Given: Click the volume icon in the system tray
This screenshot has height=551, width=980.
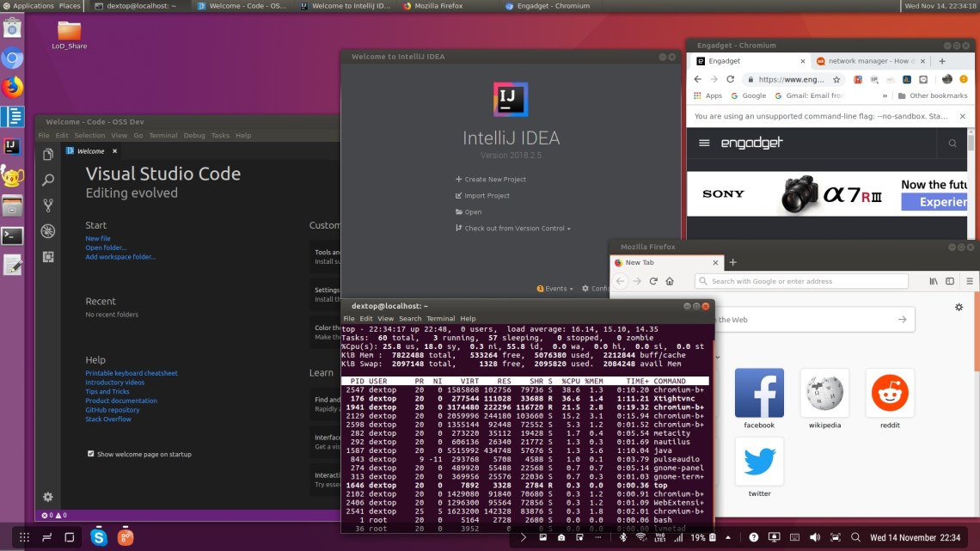Looking at the screenshot, I should pyautogui.click(x=815, y=536).
